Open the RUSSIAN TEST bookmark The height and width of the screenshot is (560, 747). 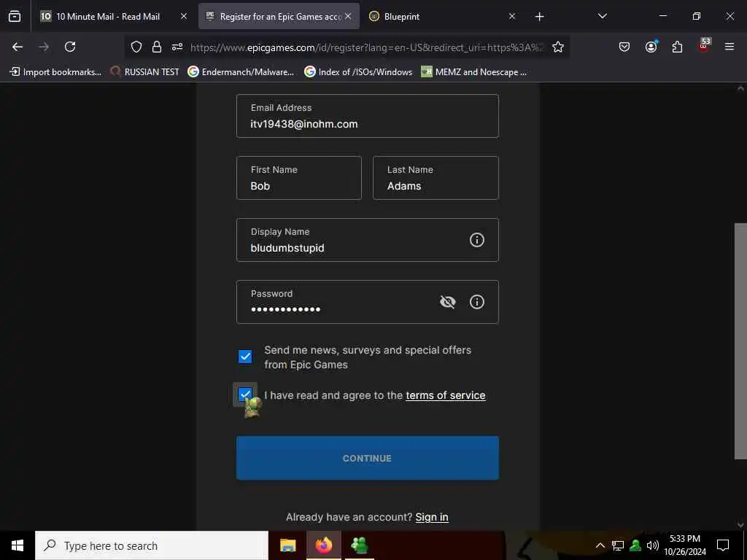[x=145, y=72]
